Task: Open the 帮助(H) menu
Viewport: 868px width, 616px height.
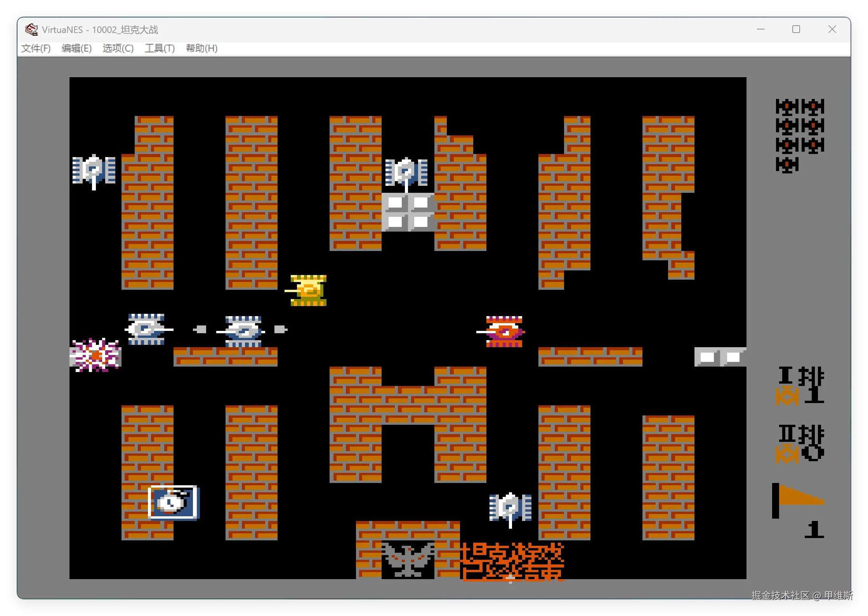Action: (x=201, y=48)
